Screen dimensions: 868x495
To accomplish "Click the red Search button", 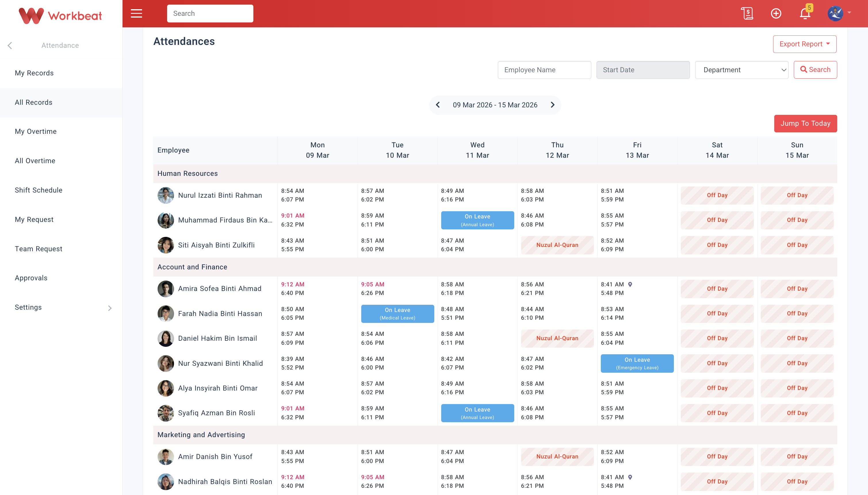I will pos(815,70).
